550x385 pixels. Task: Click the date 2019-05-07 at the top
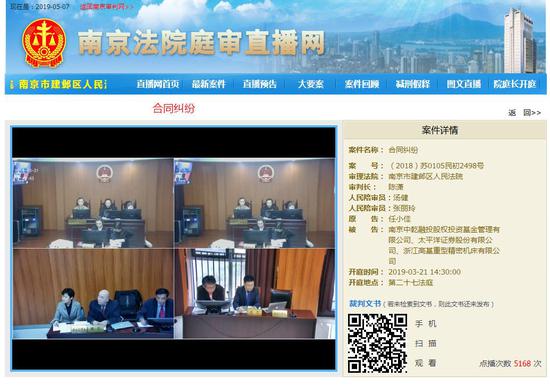pyautogui.click(x=53, y=6)
